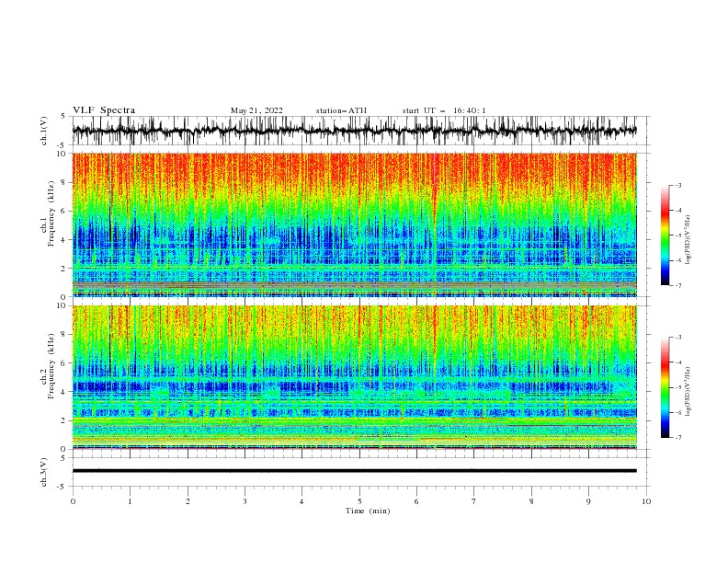
Task: Click the "Time (min)" axis label
Action: [x=368, y=511]
